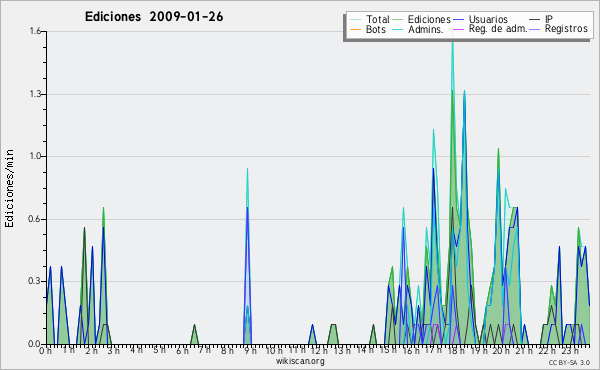This screenshot has height=370, width=600.
Task: Click the '23 h' x-axis label
Action: (570, 351)
